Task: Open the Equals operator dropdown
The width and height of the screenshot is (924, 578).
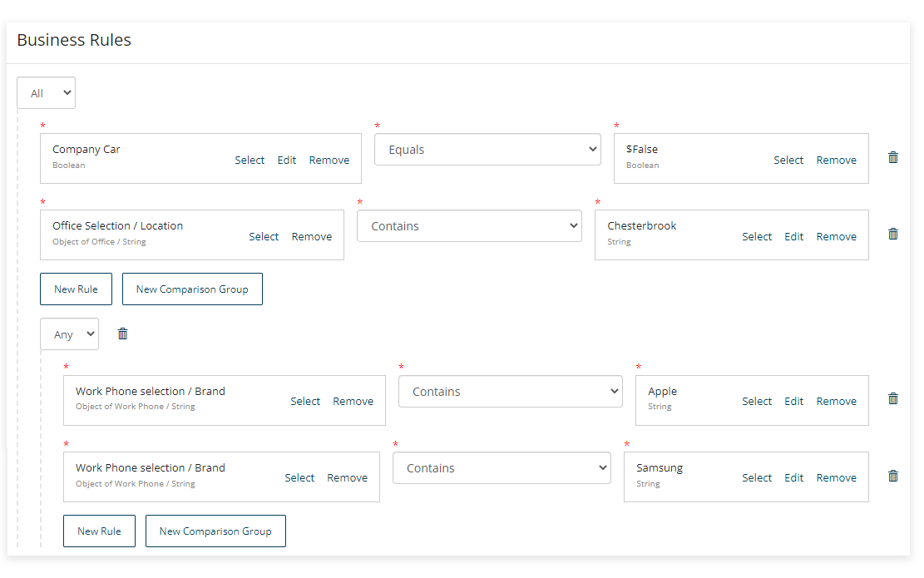Action: coord(487,149)
